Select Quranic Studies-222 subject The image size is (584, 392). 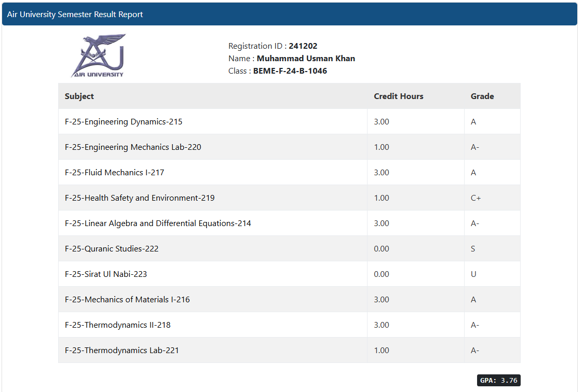pos(112,249)
